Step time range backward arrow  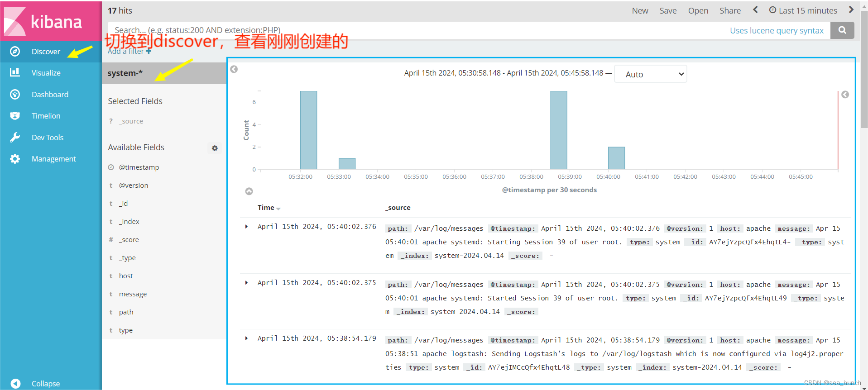pyautogui.click(x=755, y=10)
